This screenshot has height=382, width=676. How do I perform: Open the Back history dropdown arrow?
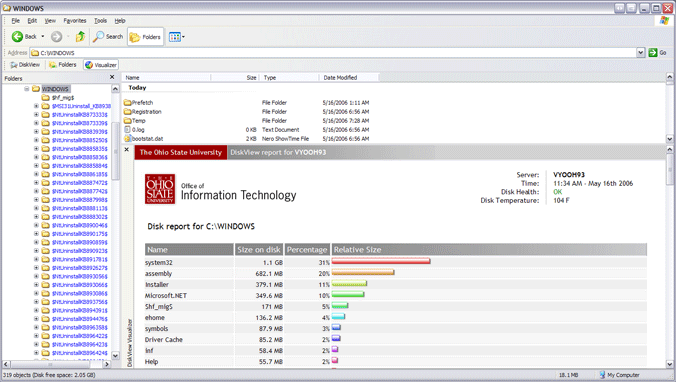(x=43, y=37)
